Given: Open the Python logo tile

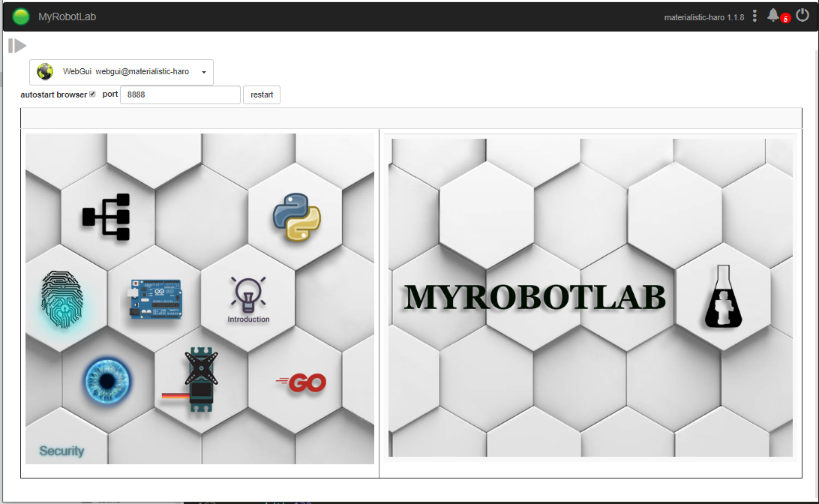Looking at the screenshot, I should click(x=297, y=217).
